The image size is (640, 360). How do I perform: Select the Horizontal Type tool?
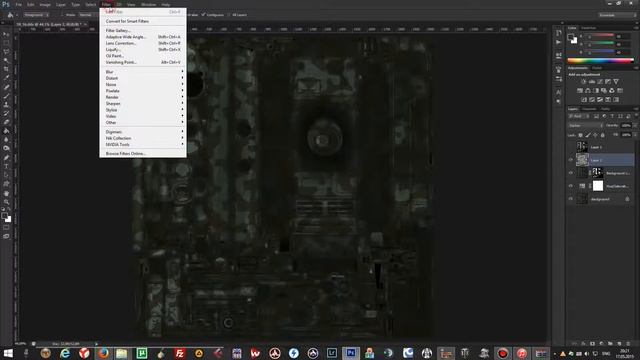(x=6, y=167)
